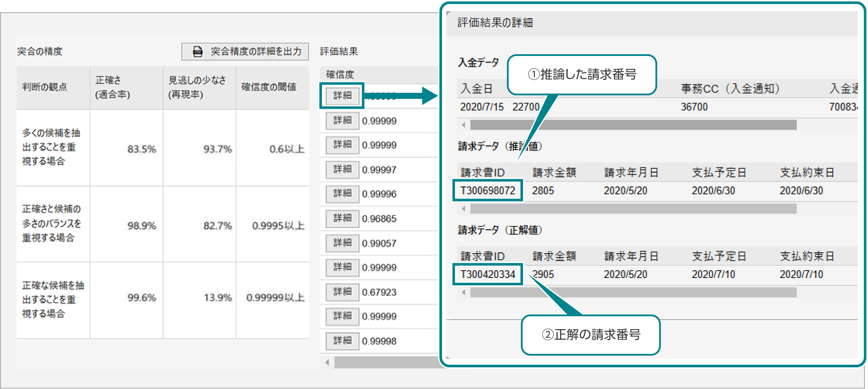Image resolution: width=868 pixels, height=389 pixels.
Task: Click the 83.5% precision cell
Action: tap(126, 148)
